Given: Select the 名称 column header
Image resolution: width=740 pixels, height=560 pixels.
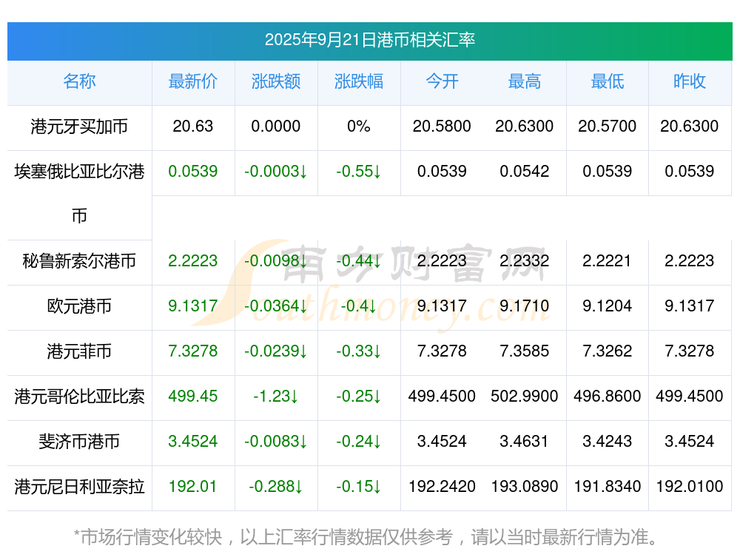Looking at the screenshot, I should click(x=79, y=81).
